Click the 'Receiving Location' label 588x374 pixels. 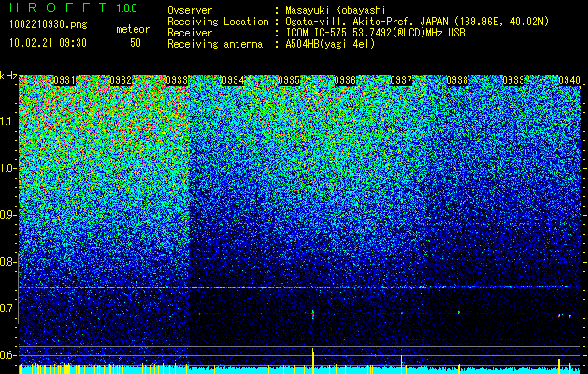pyautogui.click(x=218, y=22)
